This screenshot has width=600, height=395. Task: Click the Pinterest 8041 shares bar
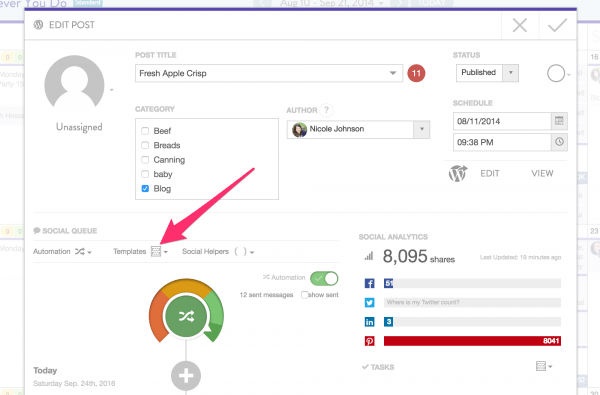[472, 341]
